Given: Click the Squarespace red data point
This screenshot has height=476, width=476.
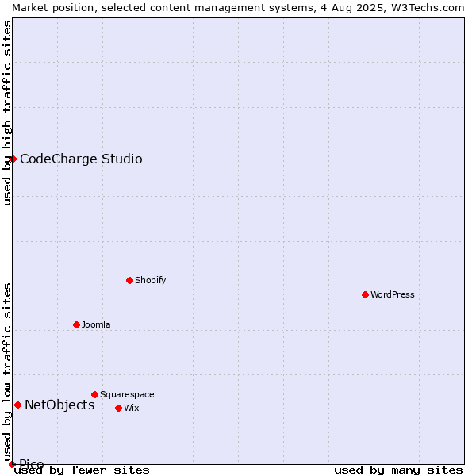Looking at the screenshot, I should 94,394.
